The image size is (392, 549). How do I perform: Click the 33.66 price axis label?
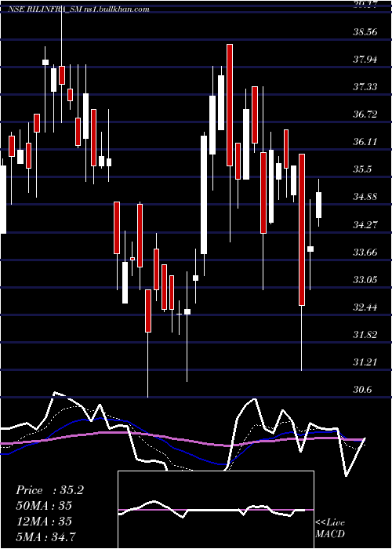(x=365, y=252)
